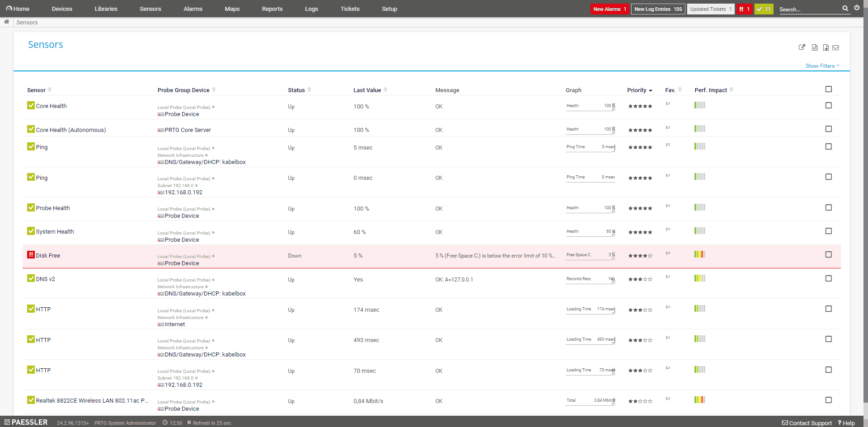Open the Maps menu
Viewport: 868px width, 427px height.
pos(232,9)
